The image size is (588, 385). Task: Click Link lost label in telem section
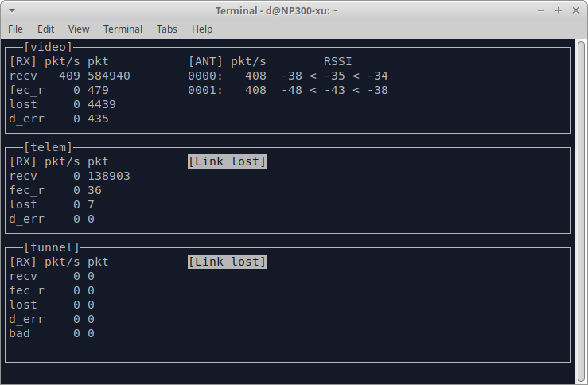tap(228, 161)
